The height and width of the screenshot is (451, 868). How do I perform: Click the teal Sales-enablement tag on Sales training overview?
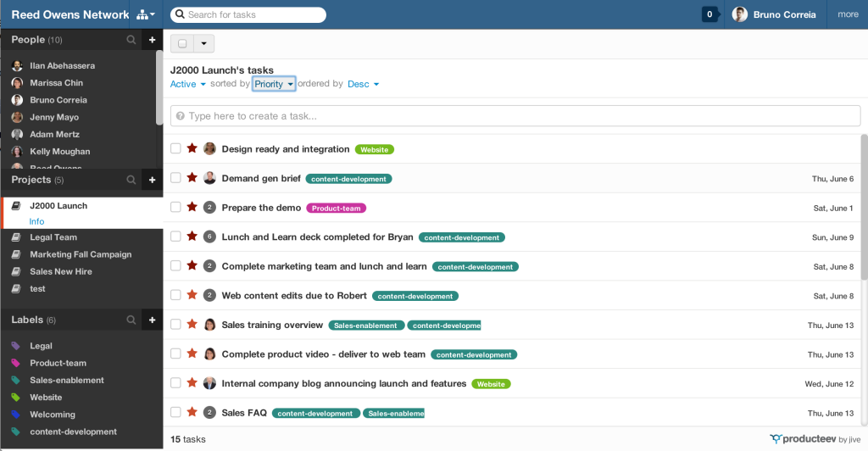366,326
